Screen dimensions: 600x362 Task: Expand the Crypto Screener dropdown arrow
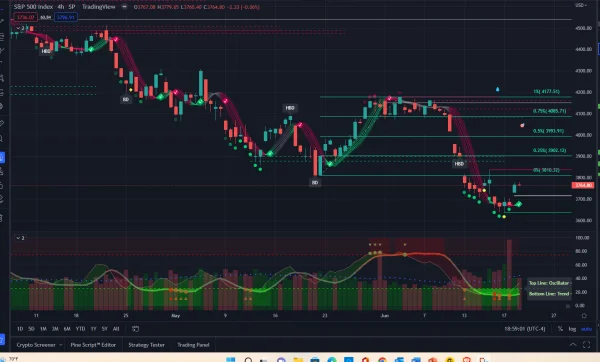click(60, 345)
